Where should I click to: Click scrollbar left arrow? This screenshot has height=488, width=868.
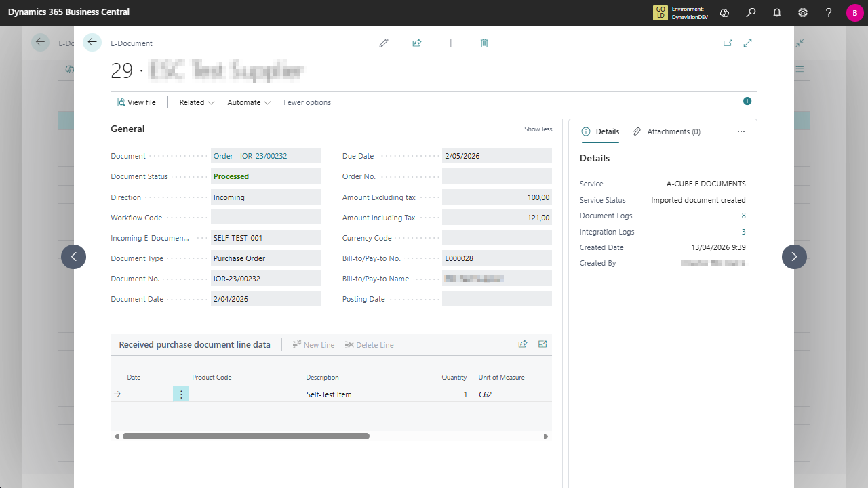pyautogui.click(x=116, y=436)
